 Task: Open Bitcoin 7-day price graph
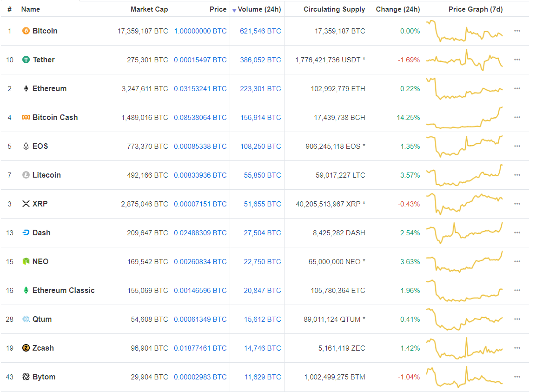[464, 31]
